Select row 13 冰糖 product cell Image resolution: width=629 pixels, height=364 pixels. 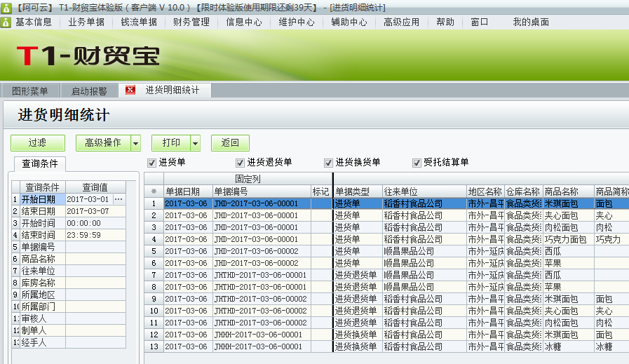pyautogui.click(x=569, y=346)
